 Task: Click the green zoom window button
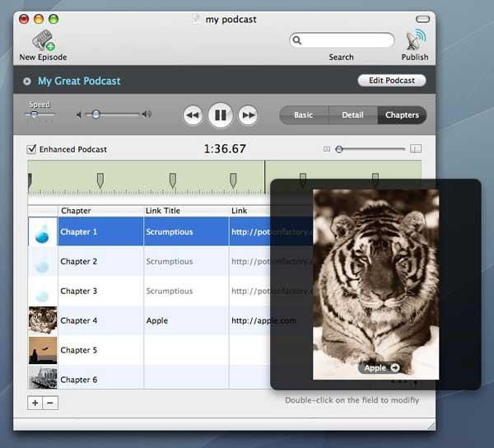click(x=54, y=19)
